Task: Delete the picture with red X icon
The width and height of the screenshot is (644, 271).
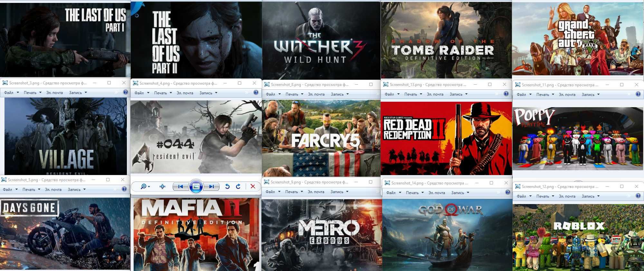Action: pyautogui.click(x=253, y=186)
